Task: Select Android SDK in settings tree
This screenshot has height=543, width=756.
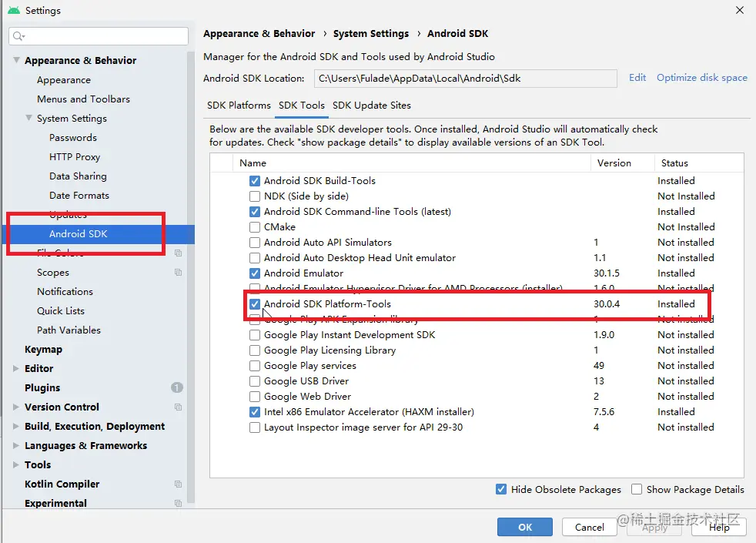Action: pos(99,234)
